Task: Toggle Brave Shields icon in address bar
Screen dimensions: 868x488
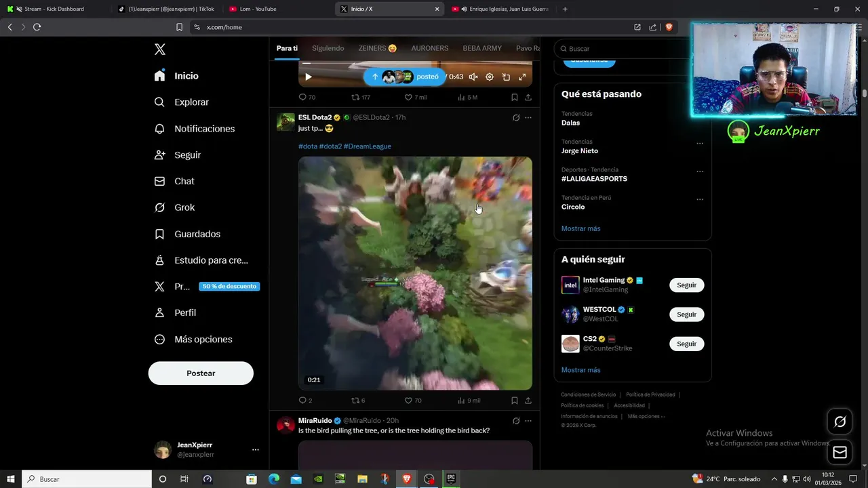Action: click(x=669, y=27)
